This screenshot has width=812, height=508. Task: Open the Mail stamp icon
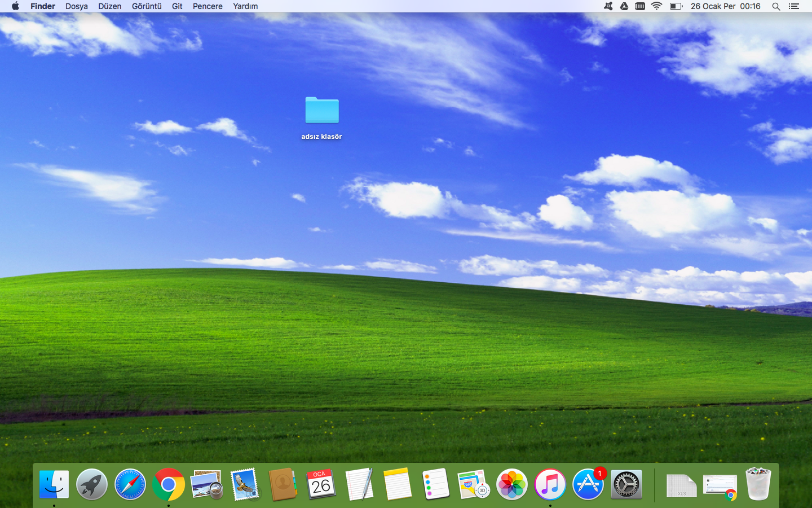coord(245,485)
